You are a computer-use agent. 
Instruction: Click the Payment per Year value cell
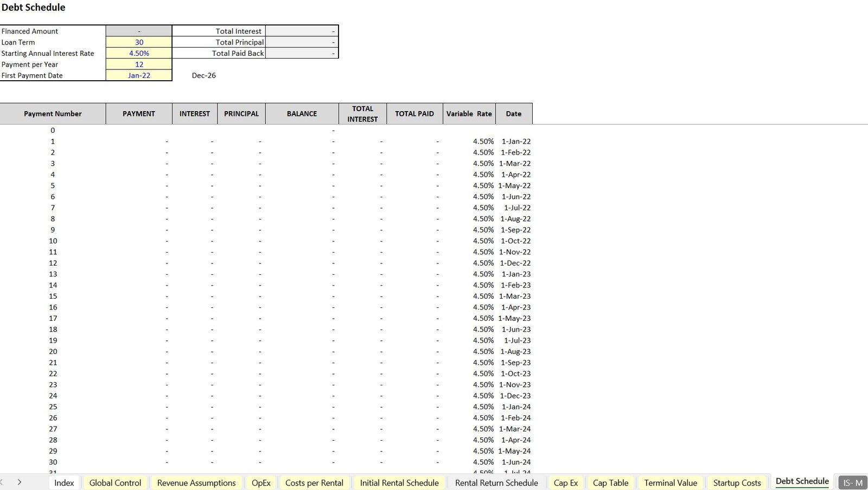(x=139, y=65)
